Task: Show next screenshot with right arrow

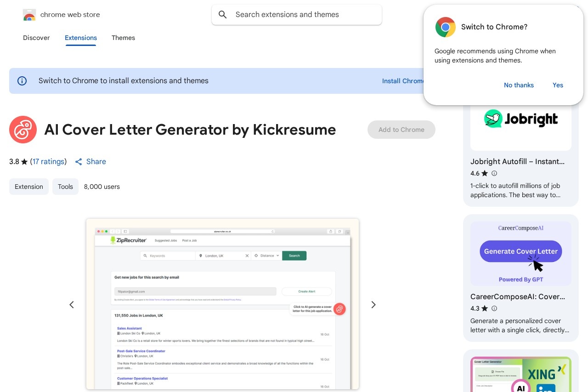Action: pos(373,305)
